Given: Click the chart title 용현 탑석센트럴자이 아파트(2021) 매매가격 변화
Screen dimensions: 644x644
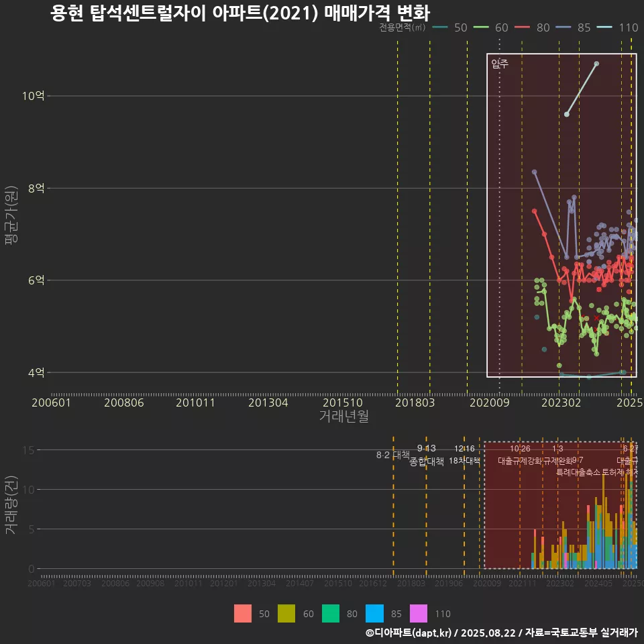Looking at the screenshot, I should [240, 13].
